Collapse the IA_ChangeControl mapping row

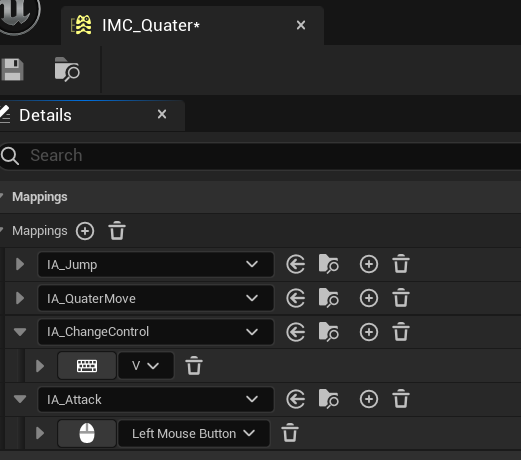click(20, 332)
